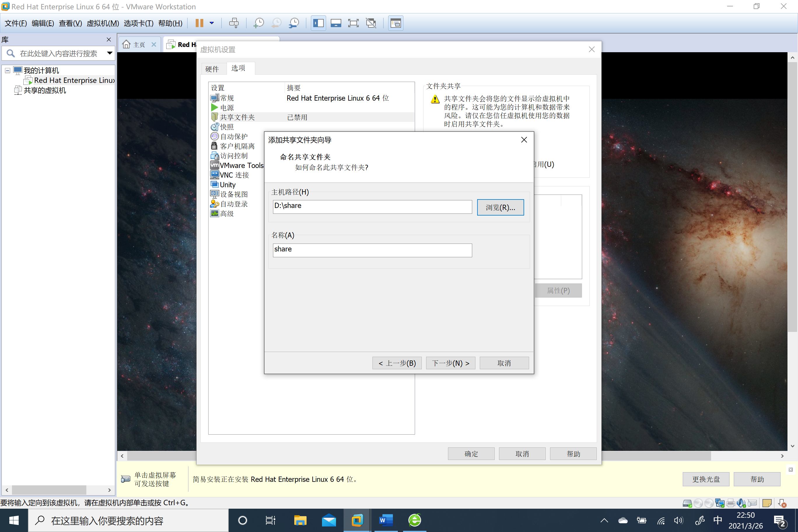798x532 pixels.
Task: Click the 下一步(N) > button
Action: click(x=450, y=363)
